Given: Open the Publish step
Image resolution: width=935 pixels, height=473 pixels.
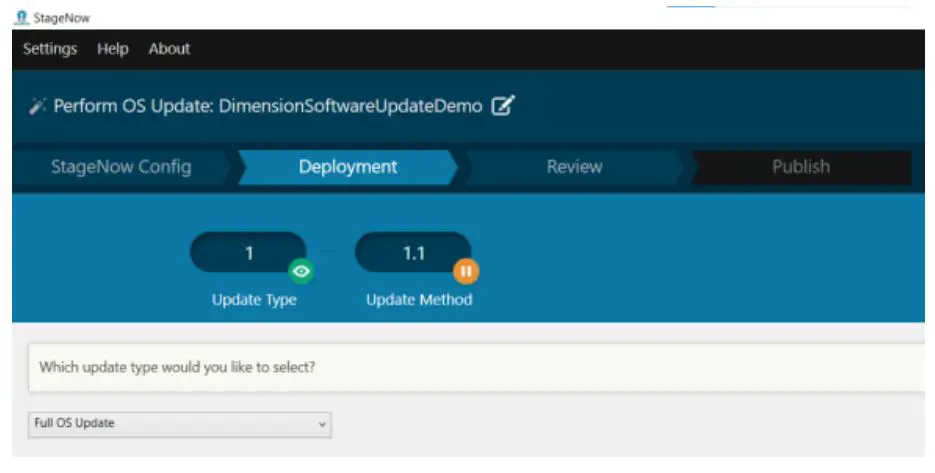Looking at the screenshot, I should (x=801, y=167).
